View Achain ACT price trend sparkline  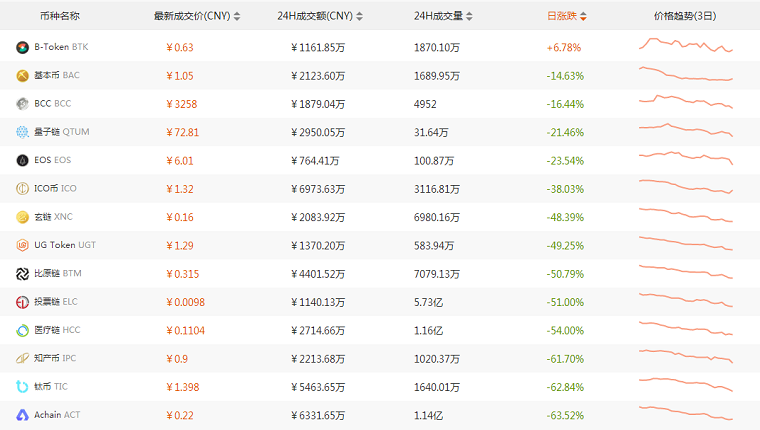[685, 413]
